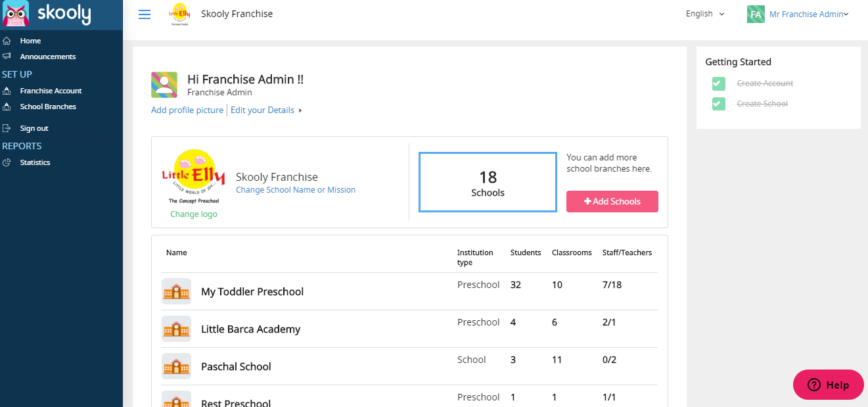Click the Getting Started heading
Image resolution: width=868 pixels, height=407 pixels.
[x=738, y=62]
